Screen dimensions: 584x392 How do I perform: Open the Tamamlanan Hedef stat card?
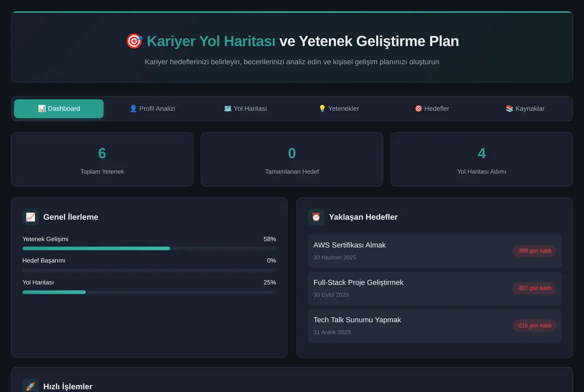[292, 160]
